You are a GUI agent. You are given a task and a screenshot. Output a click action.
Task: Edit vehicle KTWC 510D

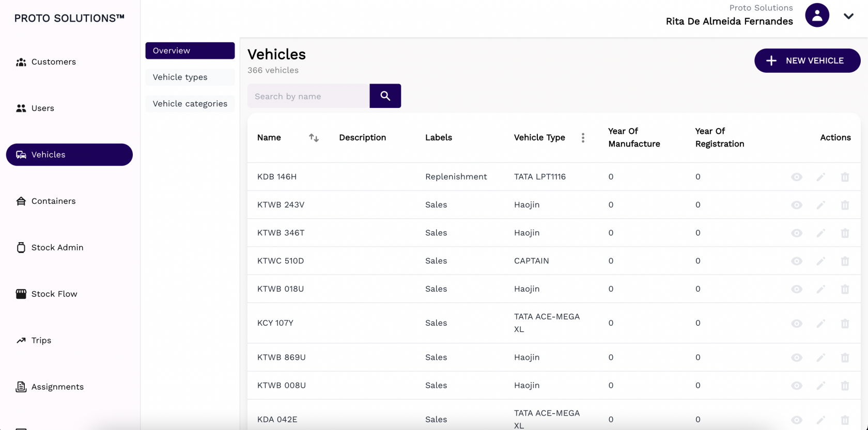(820, 261)
